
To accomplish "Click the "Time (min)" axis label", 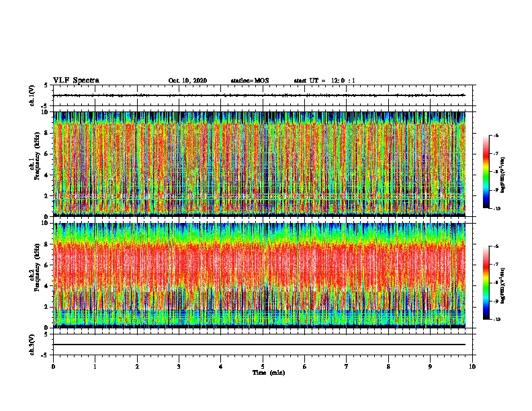I will coord(269,373).
